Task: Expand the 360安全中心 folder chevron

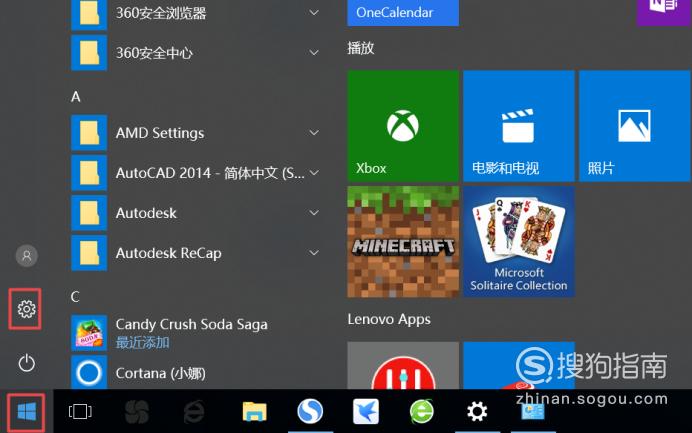Action: [314, 53]
